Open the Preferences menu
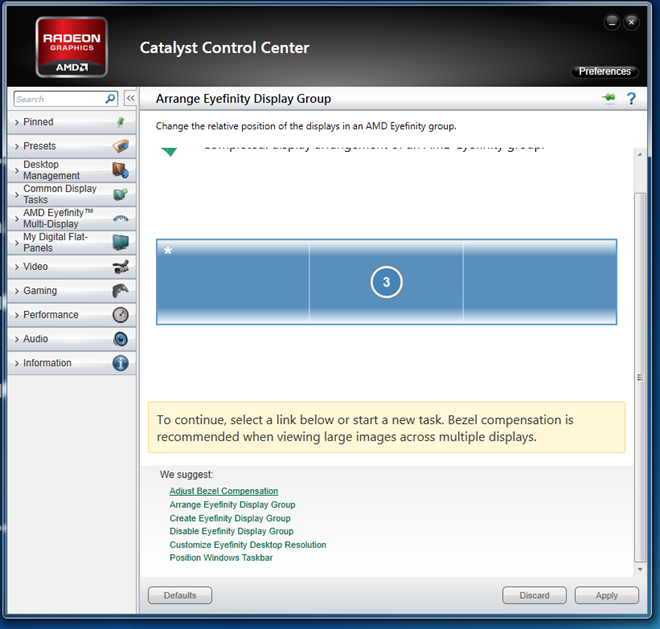 point(605,72)
